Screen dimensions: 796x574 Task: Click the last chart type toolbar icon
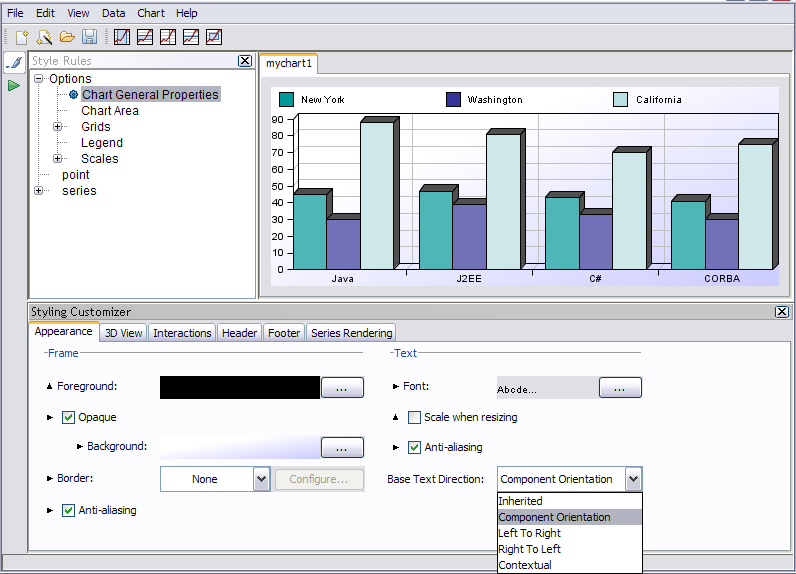213,37
